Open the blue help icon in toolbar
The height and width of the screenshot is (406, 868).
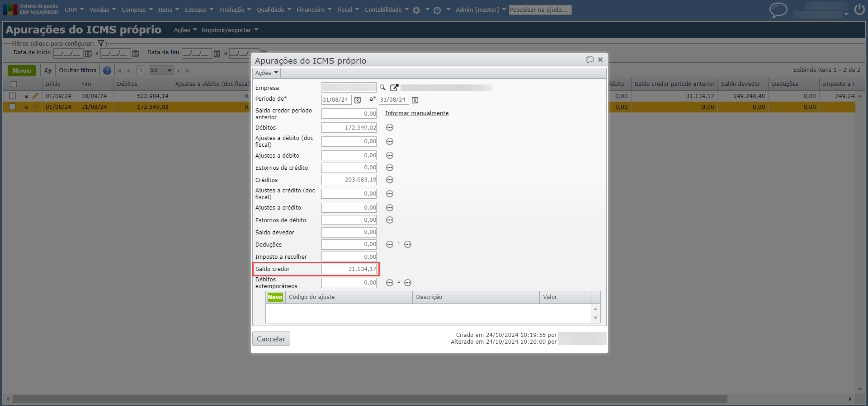(107, 70)
